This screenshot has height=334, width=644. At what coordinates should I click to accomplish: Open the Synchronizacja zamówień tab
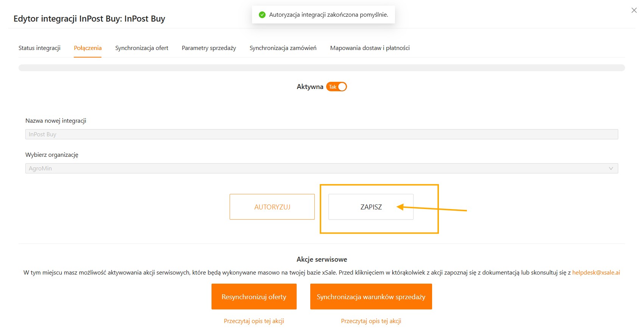coord(283,48)
